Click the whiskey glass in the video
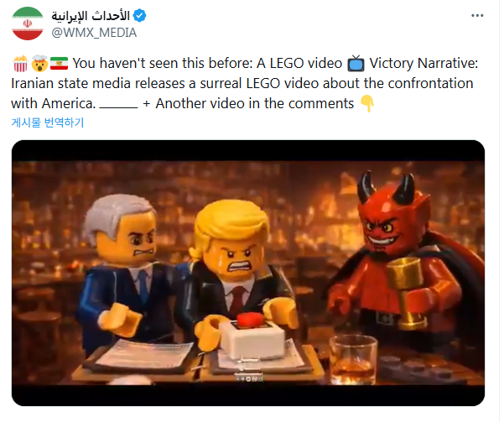 coord(353,360)
